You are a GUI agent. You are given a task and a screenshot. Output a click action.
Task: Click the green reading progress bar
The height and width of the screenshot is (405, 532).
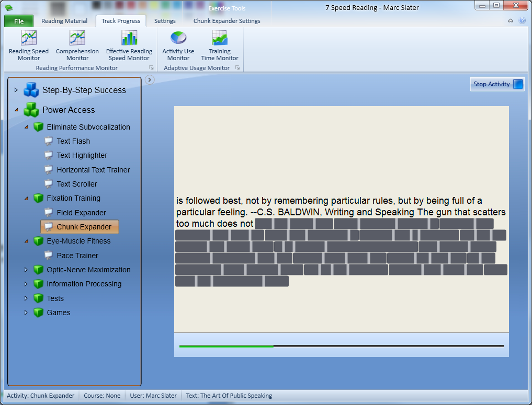pos(226,346)
